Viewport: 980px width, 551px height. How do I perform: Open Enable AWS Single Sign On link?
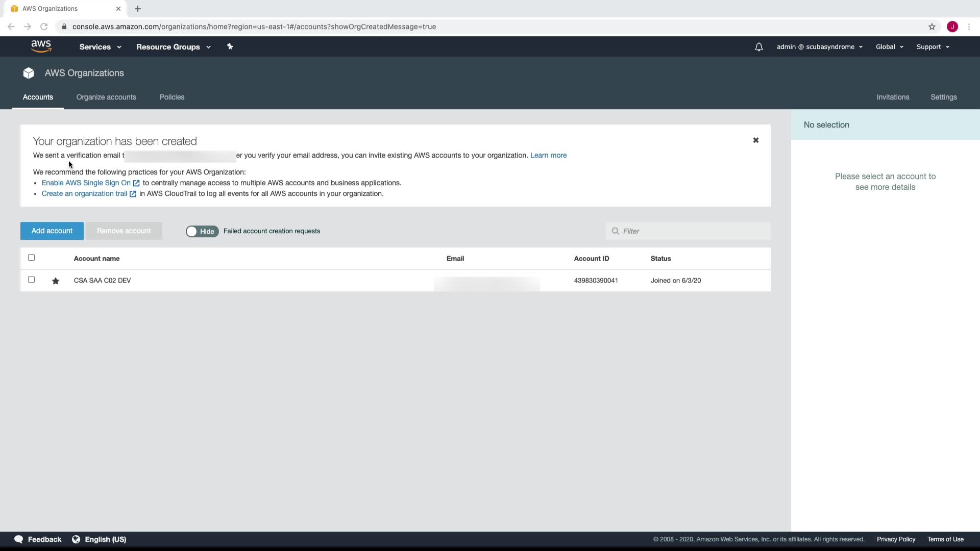[x=86, y=183]
